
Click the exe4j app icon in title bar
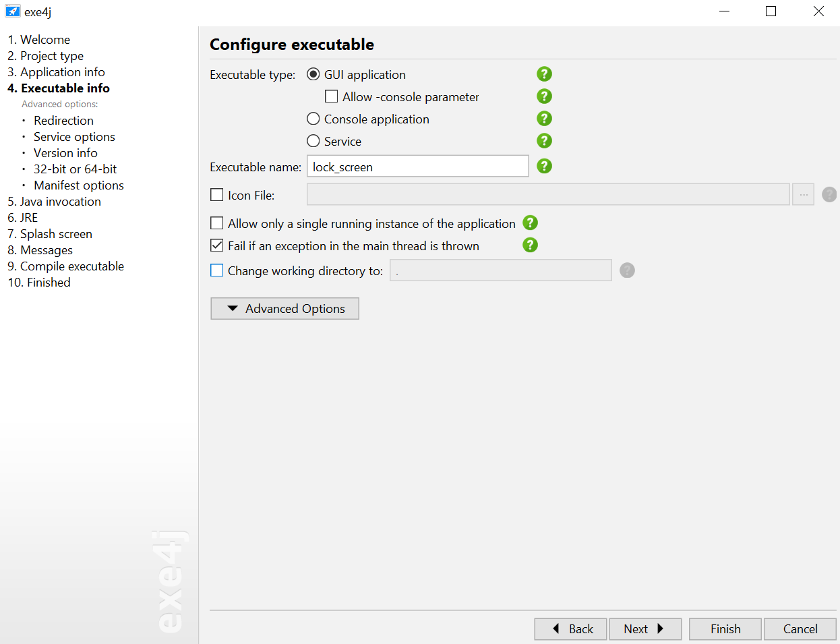[x=13, y=11]
